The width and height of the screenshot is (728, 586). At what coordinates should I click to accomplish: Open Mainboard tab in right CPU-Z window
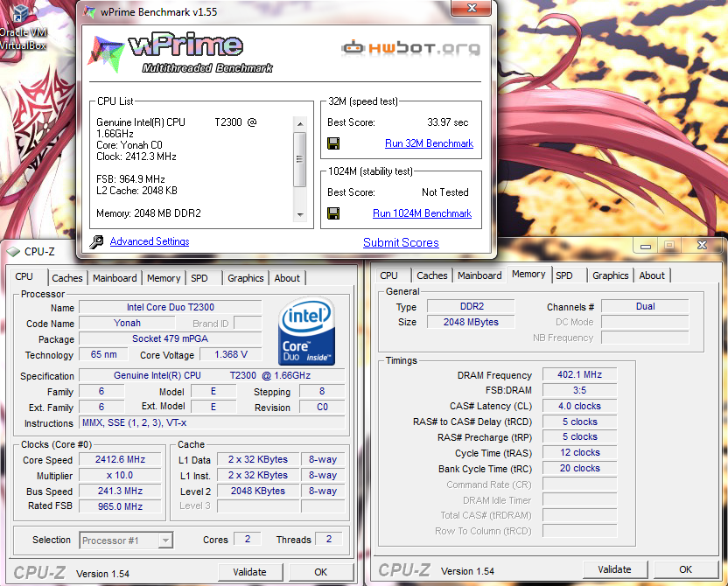click(479, 276)
